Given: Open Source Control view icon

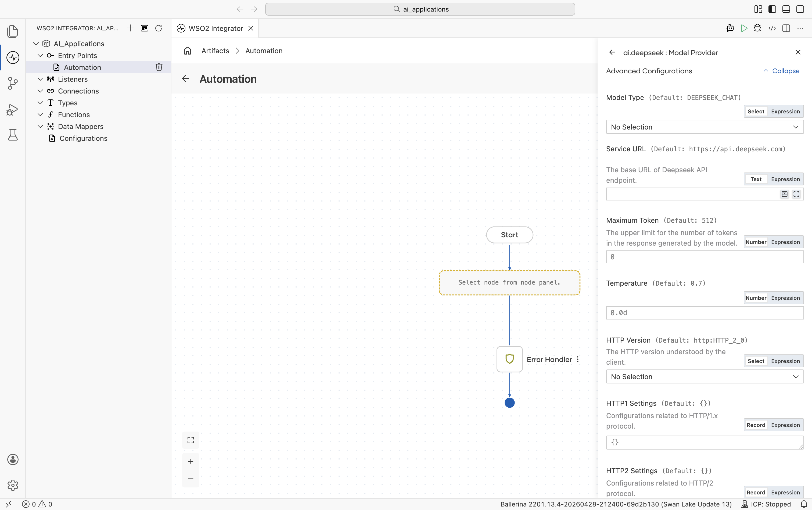Looking at the screenshot, I should (x=12, y=83).
